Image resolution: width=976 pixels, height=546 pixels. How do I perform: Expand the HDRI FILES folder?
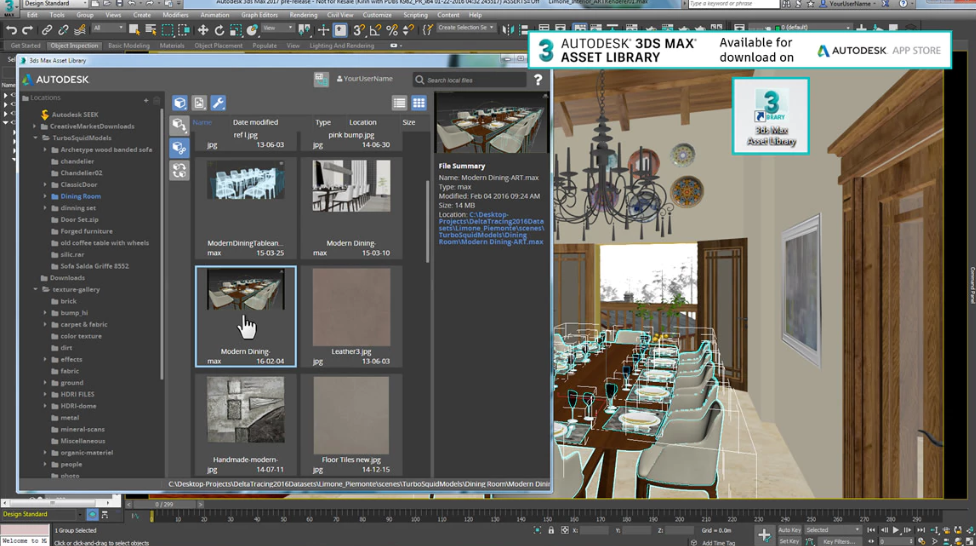(45, 394)
